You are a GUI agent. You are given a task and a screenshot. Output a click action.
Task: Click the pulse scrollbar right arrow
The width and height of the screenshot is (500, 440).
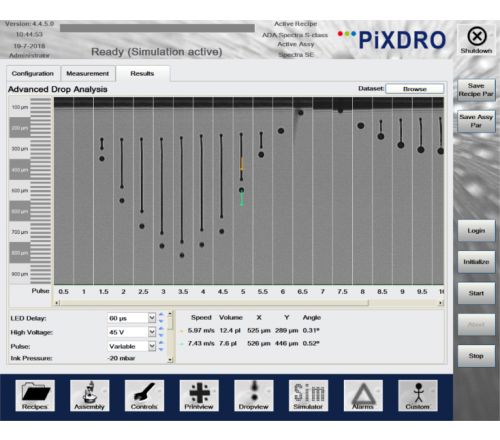point(441,303)
